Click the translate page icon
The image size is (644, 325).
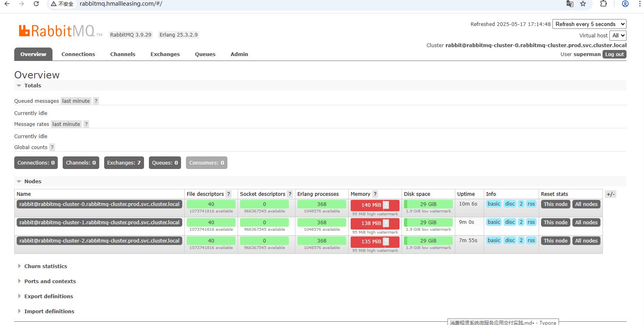point(570,4)
